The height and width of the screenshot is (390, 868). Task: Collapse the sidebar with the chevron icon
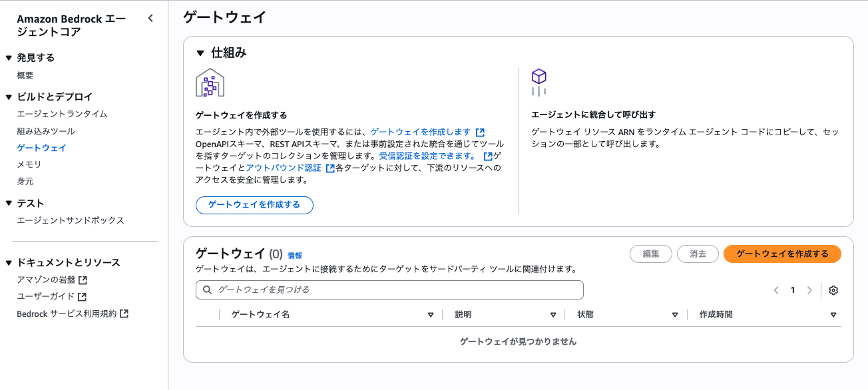[150, 19]
